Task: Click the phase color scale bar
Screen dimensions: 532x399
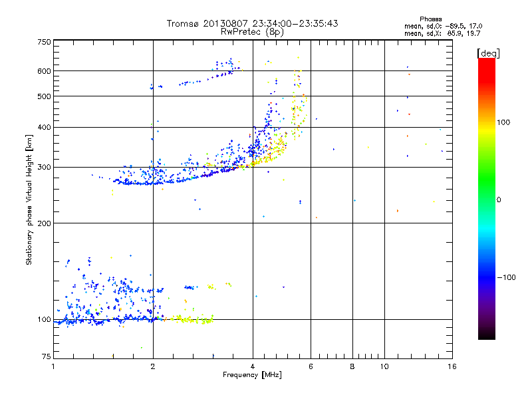Action: tap(487, 198)
